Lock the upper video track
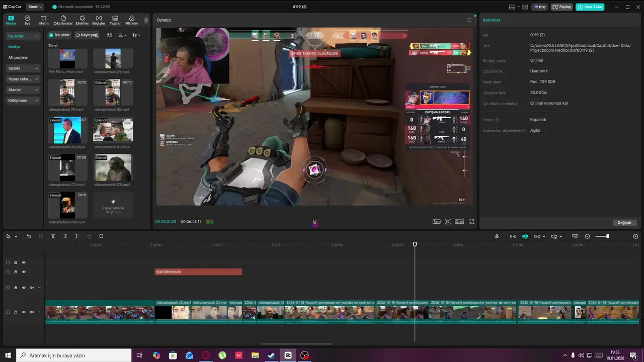The image size is (644, 362). [16, 288]
